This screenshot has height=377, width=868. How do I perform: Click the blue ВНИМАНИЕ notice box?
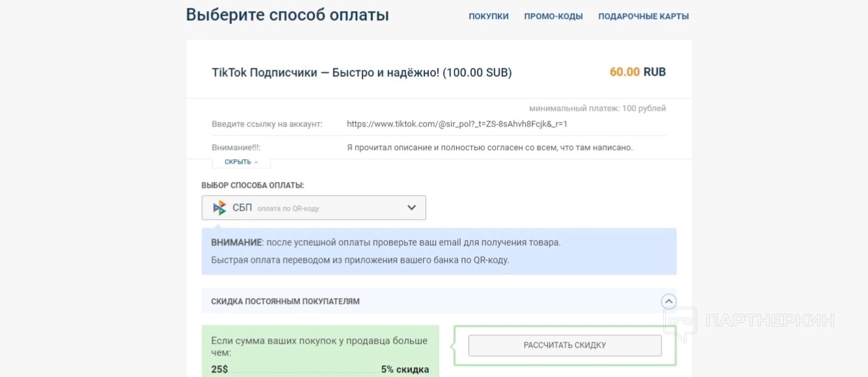tap(439, 251)
